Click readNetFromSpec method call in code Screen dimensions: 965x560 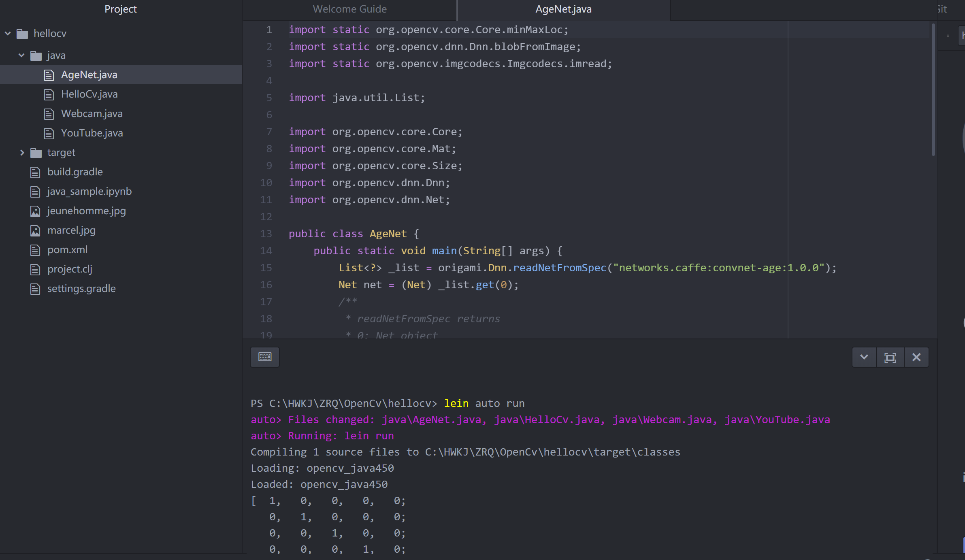pyautogui.click(x=559, y=268)
